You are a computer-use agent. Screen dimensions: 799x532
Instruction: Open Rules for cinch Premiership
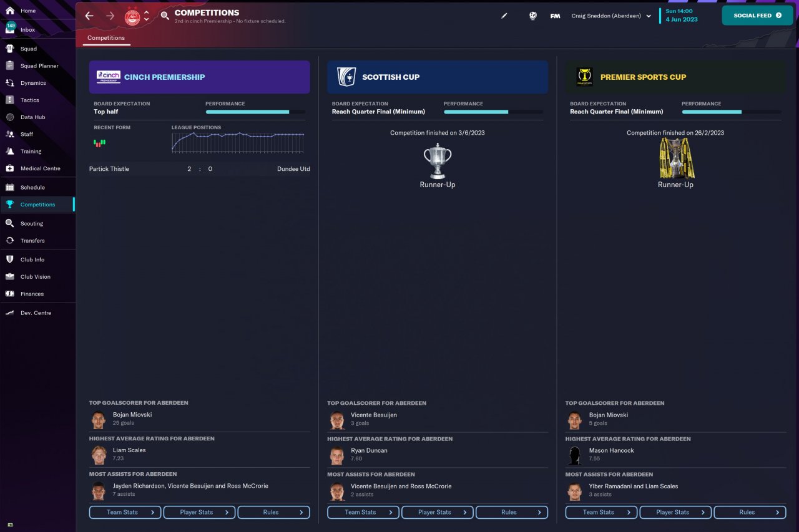pyautogui.click(x=274, y=512)
